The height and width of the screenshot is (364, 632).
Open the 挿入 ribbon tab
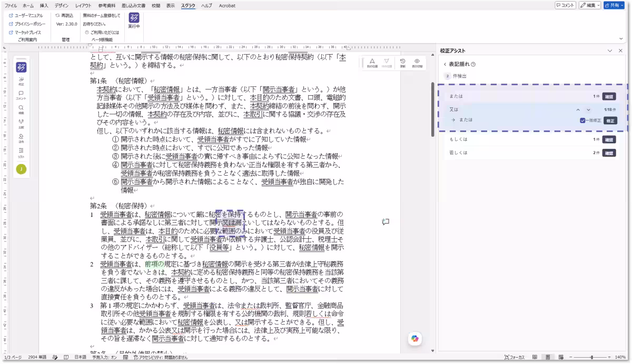(x=44, y=5)
